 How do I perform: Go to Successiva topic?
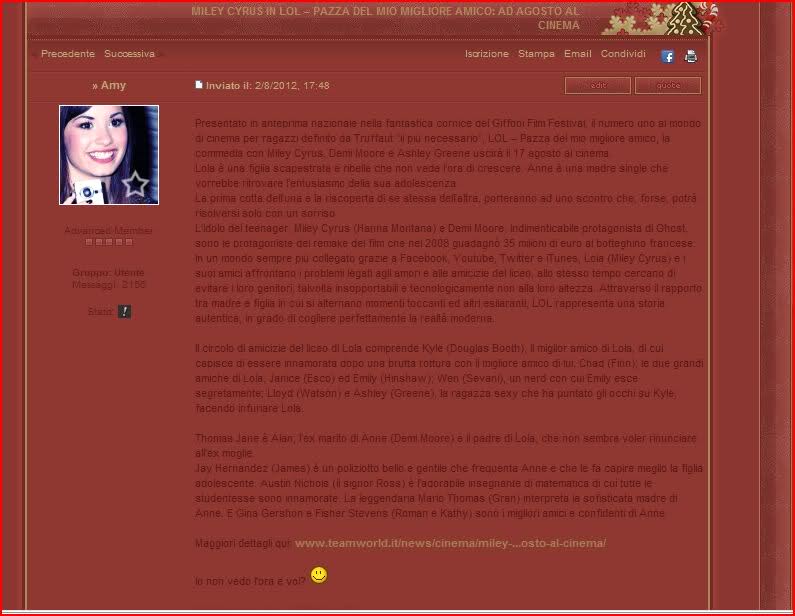click(129, 54)
